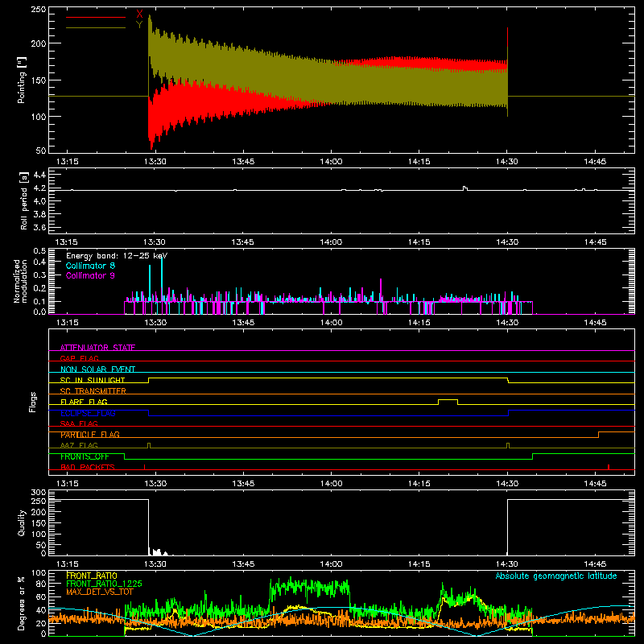The width and height of the screenshot is (644, 644).
Task: Click the 13:15 time label under the Pointing plot
Action: 67,162
